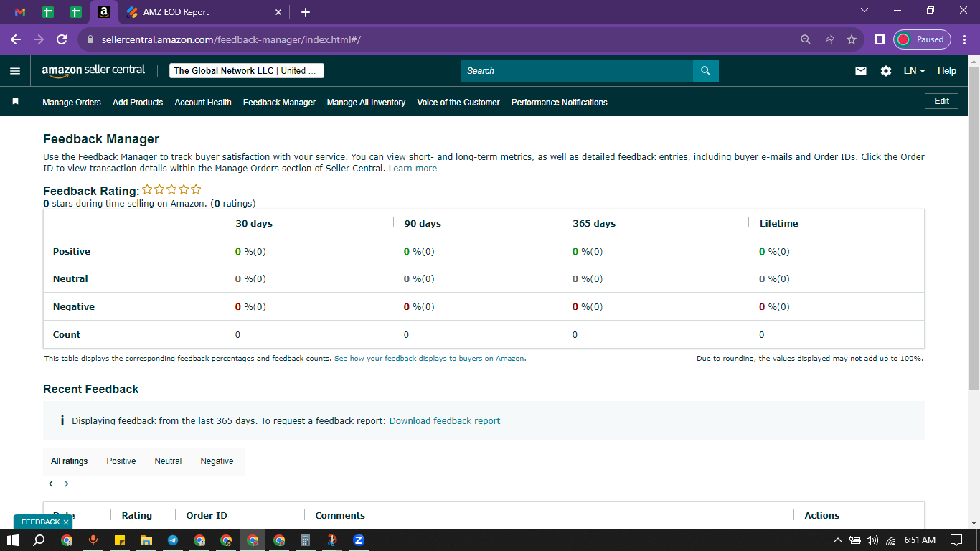The width and height of the screenshot is (980, 551).
Task: Open the tab search chevron
Action: pos(864,11)
